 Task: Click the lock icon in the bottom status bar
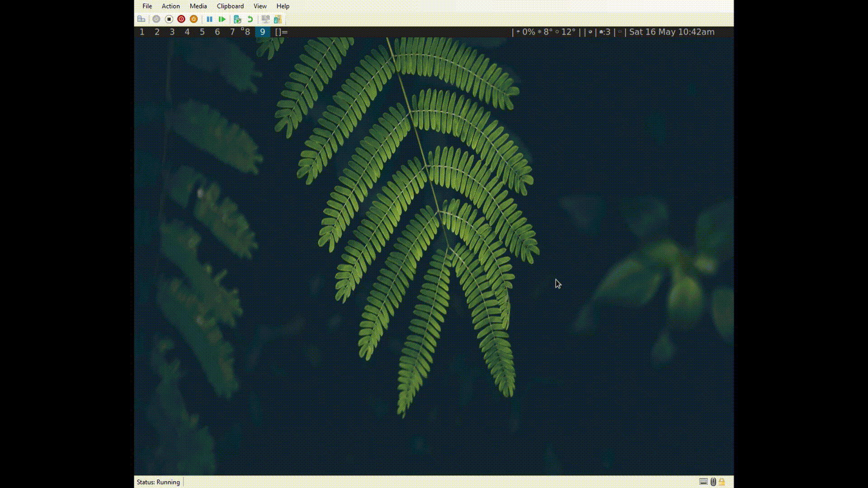[722, 482]
